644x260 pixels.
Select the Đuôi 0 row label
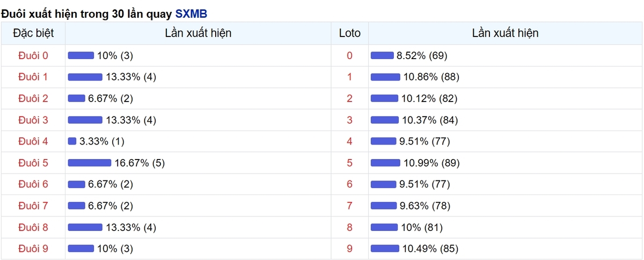point(33,55)
